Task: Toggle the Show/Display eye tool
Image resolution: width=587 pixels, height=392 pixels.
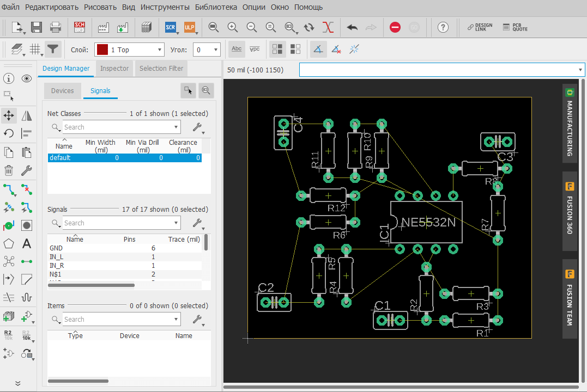Action: click(x=27, y=78)
